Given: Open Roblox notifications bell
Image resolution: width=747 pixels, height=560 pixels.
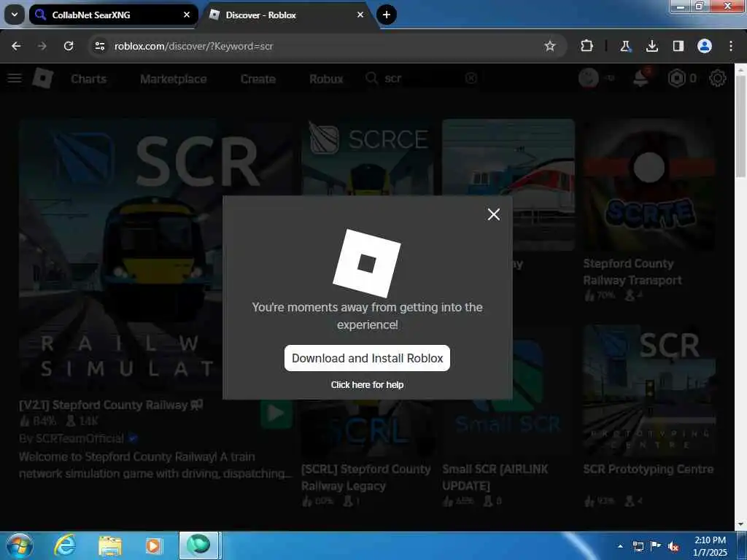Looking at the screenshot, I should point(640,78).
